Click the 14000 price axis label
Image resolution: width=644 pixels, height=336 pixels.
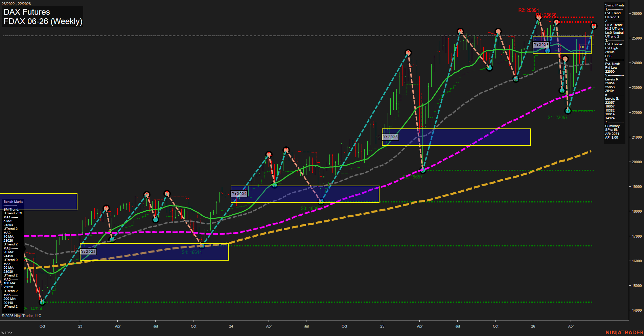point(637,310)
